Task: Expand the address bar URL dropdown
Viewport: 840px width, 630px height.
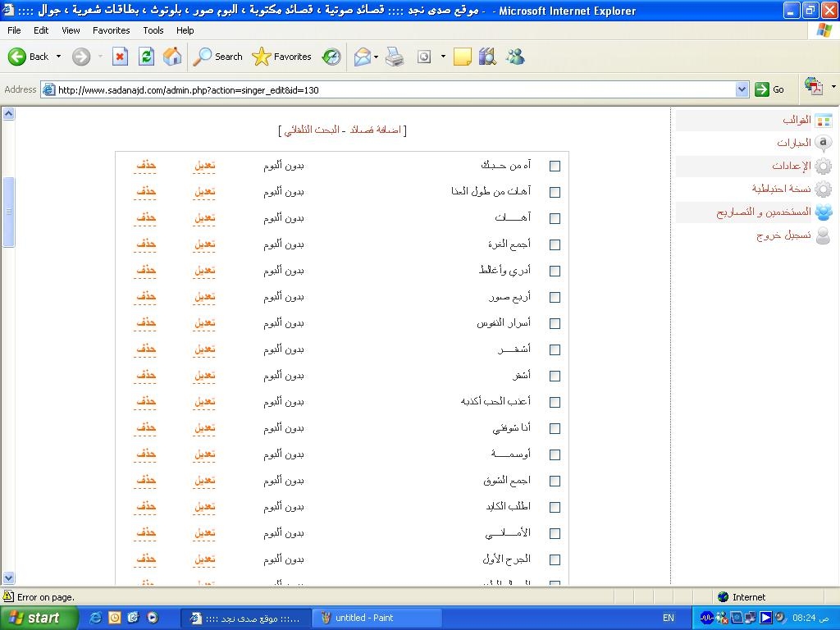Action: pos(742,89)
